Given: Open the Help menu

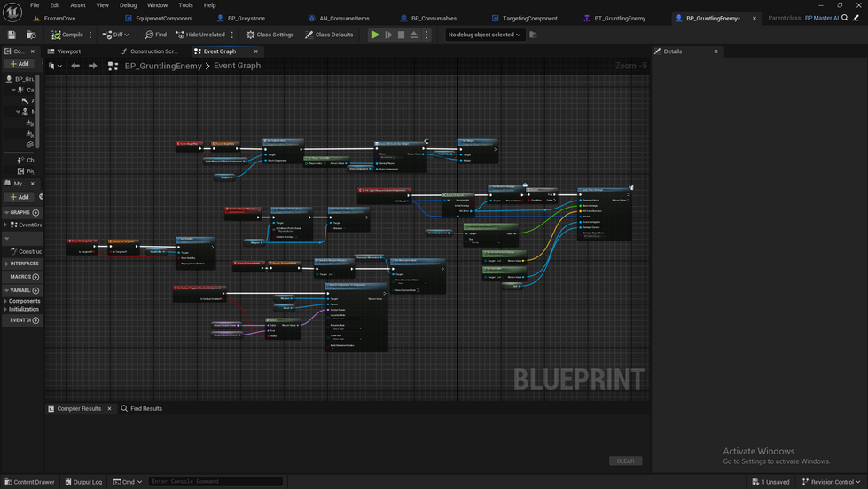Looking at the screenshot, I should pos(210,5).
